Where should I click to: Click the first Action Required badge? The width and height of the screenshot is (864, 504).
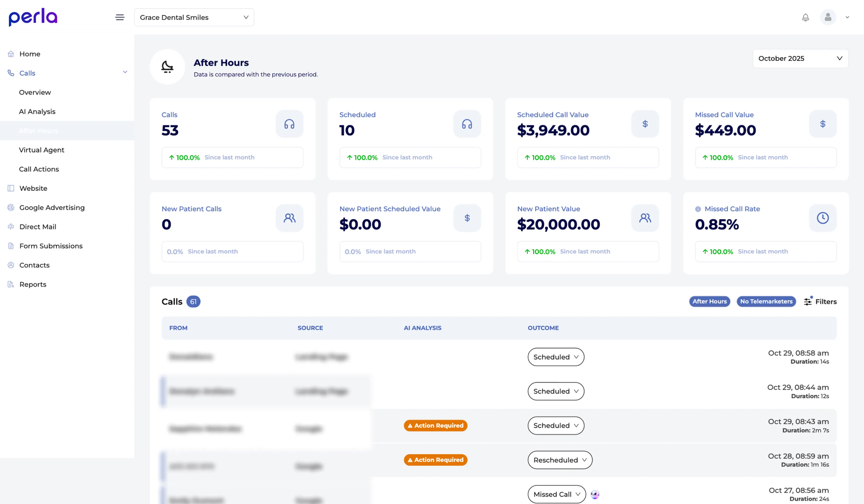point(435,425)
